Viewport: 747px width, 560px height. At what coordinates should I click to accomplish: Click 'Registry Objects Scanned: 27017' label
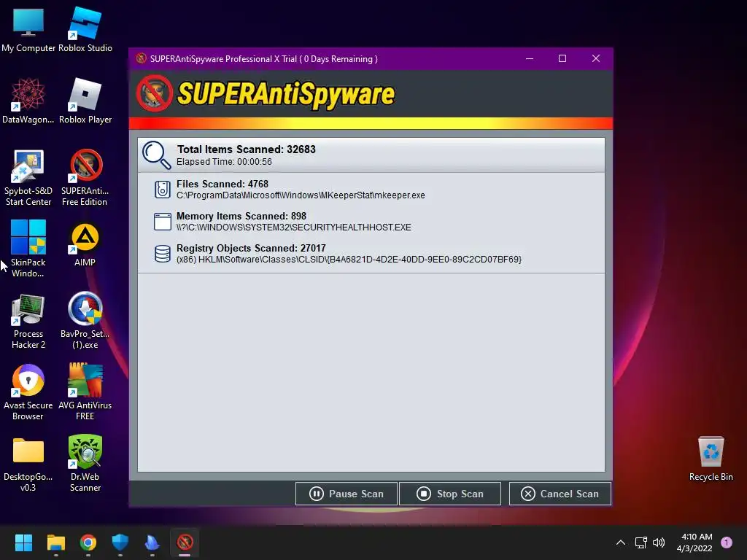point(251,248)
